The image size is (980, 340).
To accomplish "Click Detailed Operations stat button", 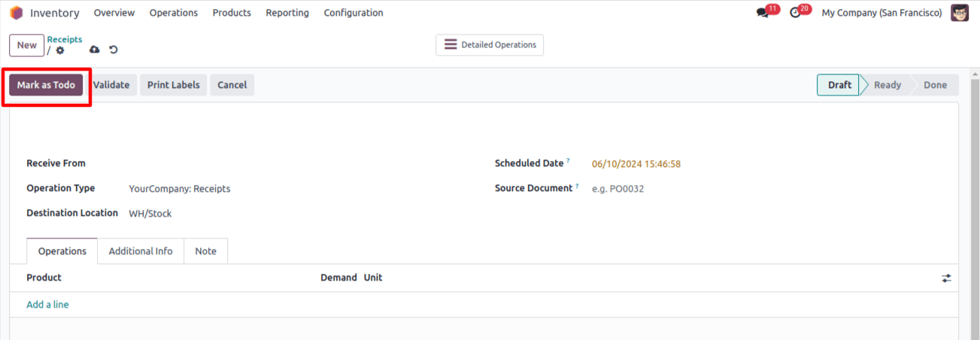I will pos(490,45).
